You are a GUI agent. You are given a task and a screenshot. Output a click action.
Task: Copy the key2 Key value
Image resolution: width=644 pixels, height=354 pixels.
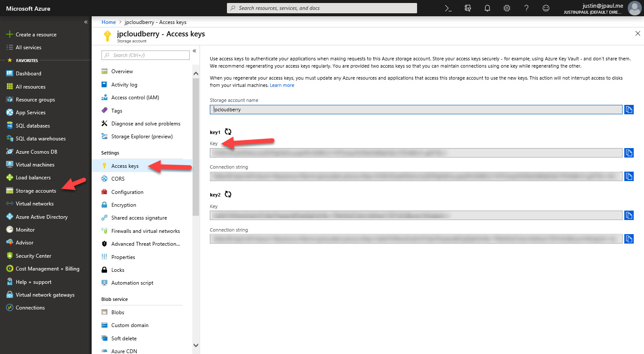click(x=629, y=215)
